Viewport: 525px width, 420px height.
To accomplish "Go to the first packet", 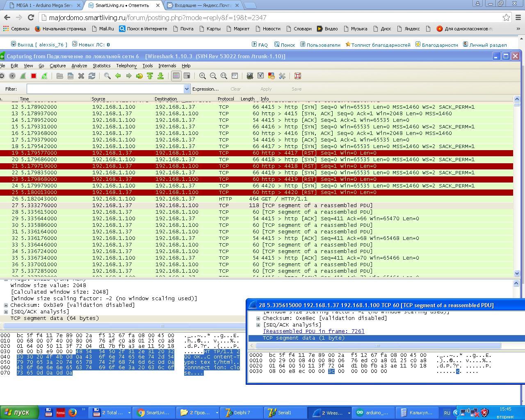I will (x=150, y=76).
